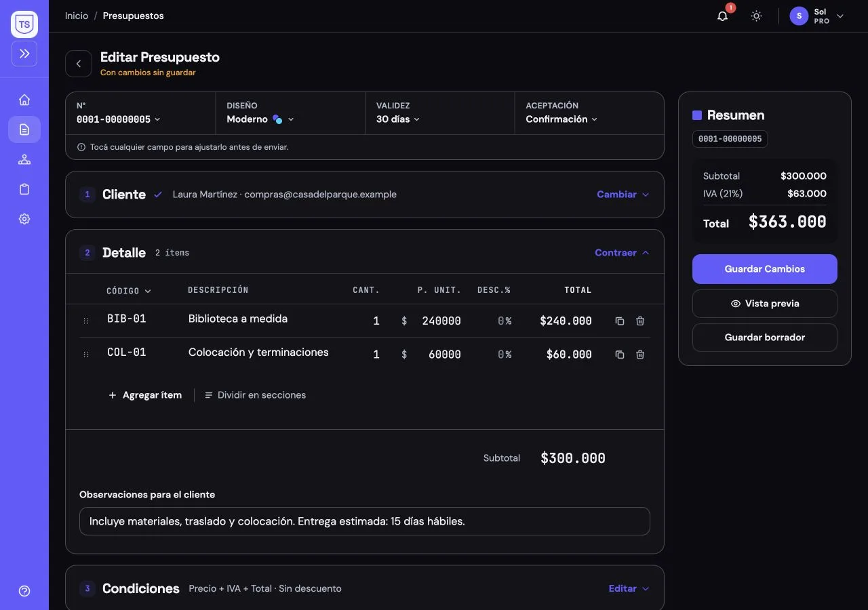This screenshot has height=610, width=868.
Task: Click the Vista previa eye button
Action: 765,304
